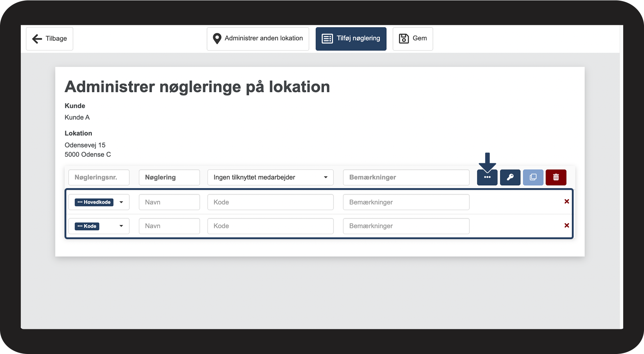This screenshot has height=354, width=644.
Task: Focus the Nøgleringsnr. input field
Action: [x=99, y=178]
